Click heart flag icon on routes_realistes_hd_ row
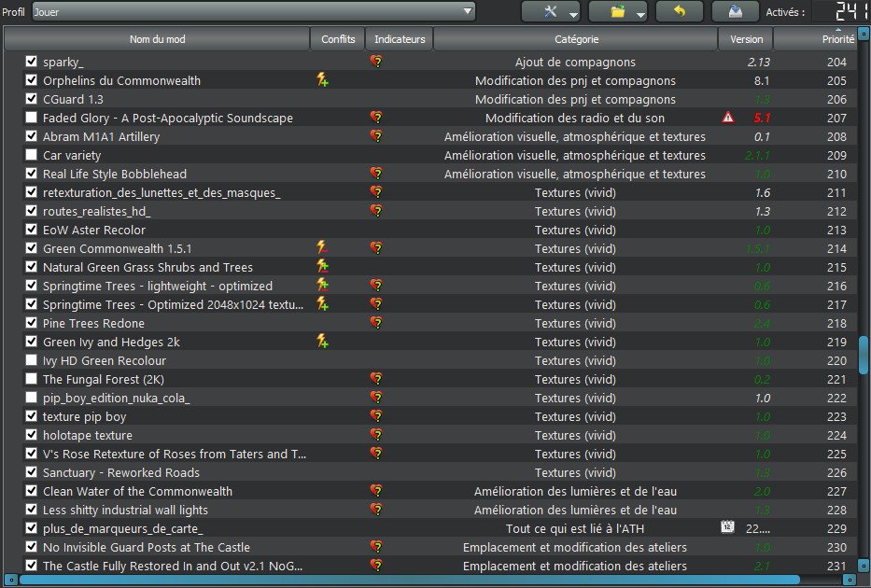871x588 pixels. pyautogui.click(x=376, y=210)
